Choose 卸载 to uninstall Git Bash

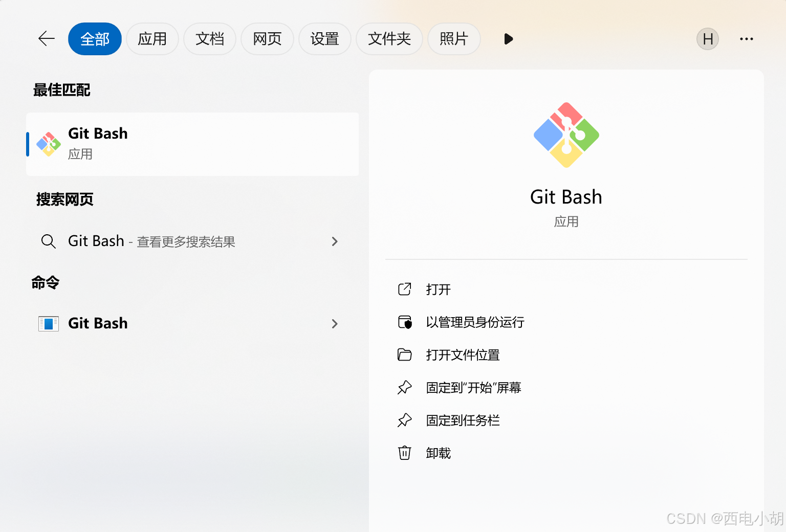(439, 453)
